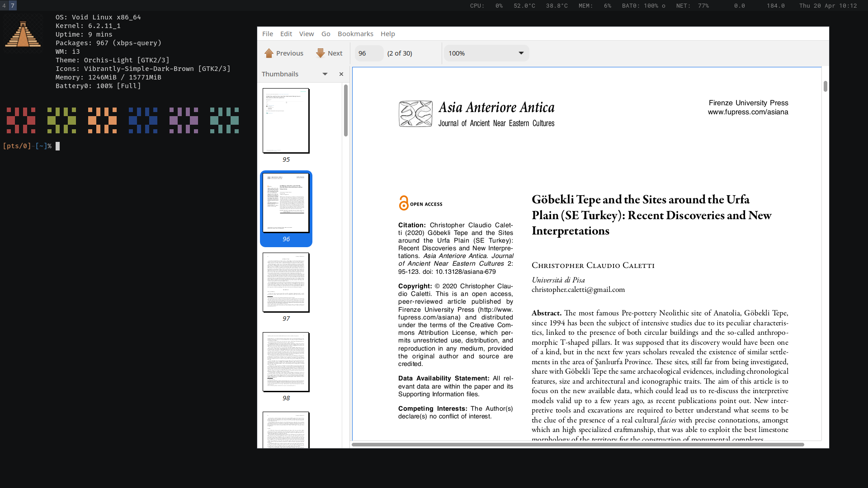Click the orange color block in terminal
The height and width of the screenshot is (488, 868).
102,120
